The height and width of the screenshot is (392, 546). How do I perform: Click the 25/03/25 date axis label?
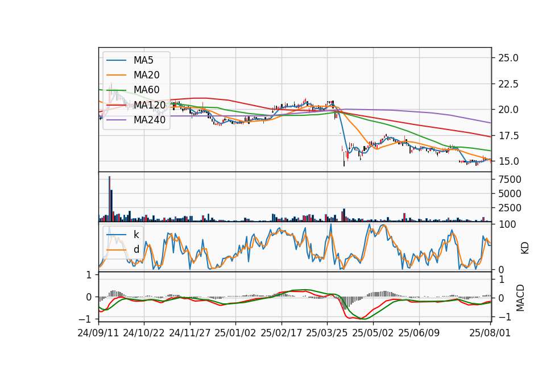(327, 333)
